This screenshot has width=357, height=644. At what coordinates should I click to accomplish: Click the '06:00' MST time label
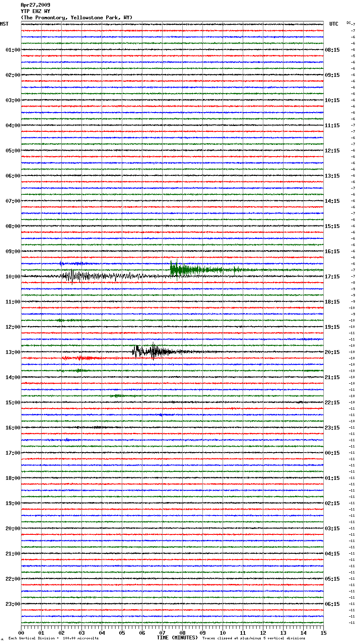(13, 176)
